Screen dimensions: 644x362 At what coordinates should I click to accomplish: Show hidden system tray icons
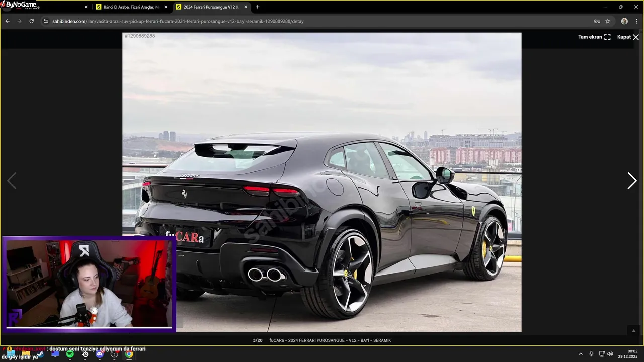pos(580,354)
